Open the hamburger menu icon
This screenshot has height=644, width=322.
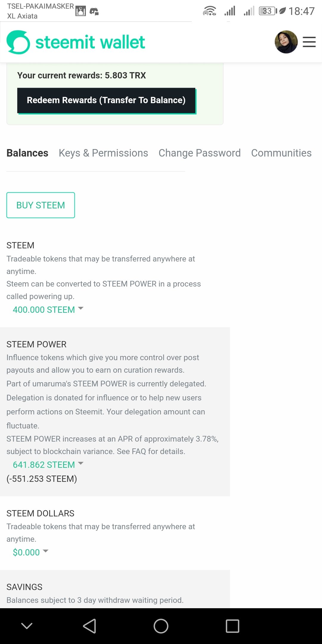[x=309, y=42]
